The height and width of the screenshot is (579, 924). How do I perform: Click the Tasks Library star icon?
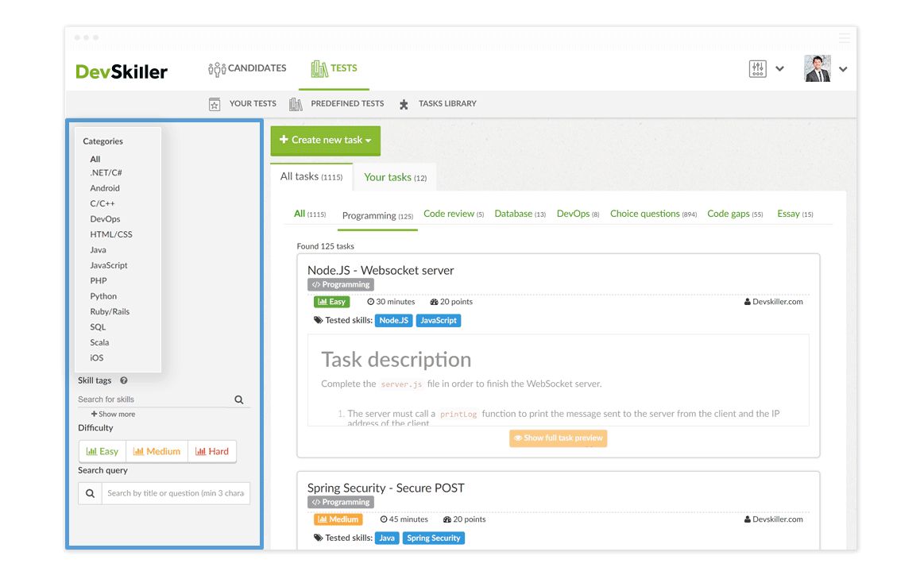404,103
